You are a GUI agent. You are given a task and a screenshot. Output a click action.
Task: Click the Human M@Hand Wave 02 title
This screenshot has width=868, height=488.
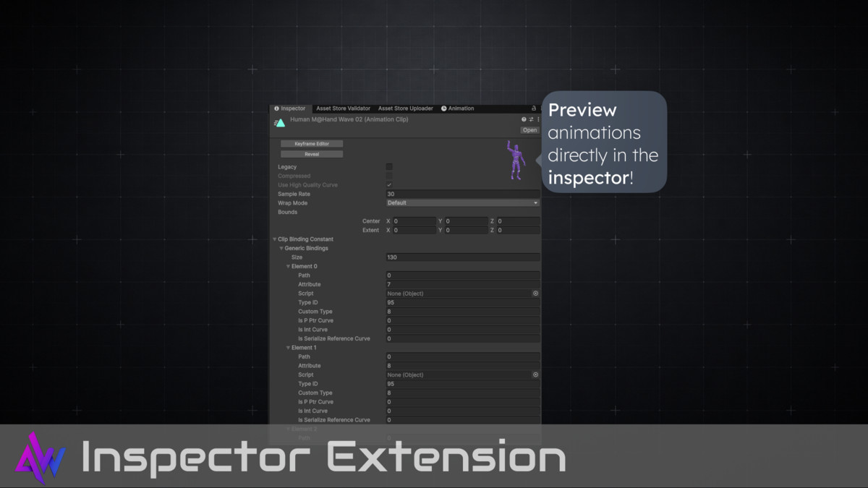click(349, 119)
